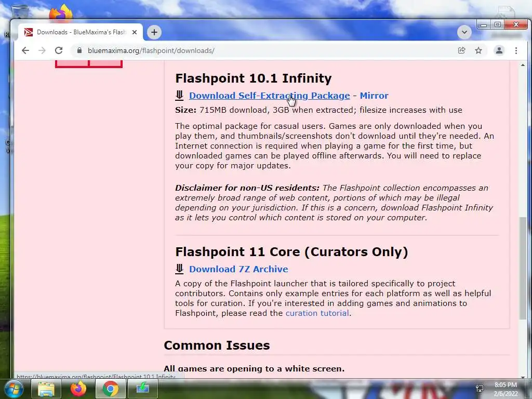Click the padlock site info icon

pos(79,50)
